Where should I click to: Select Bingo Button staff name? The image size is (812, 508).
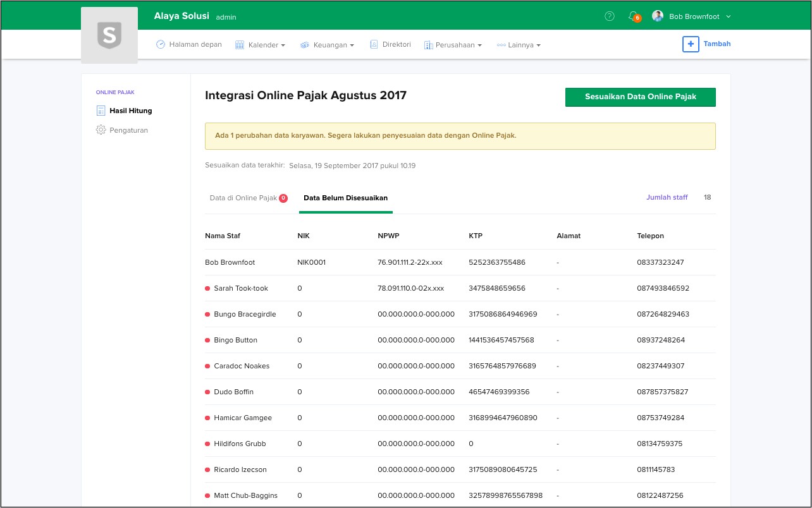click(x=235, y=340)
